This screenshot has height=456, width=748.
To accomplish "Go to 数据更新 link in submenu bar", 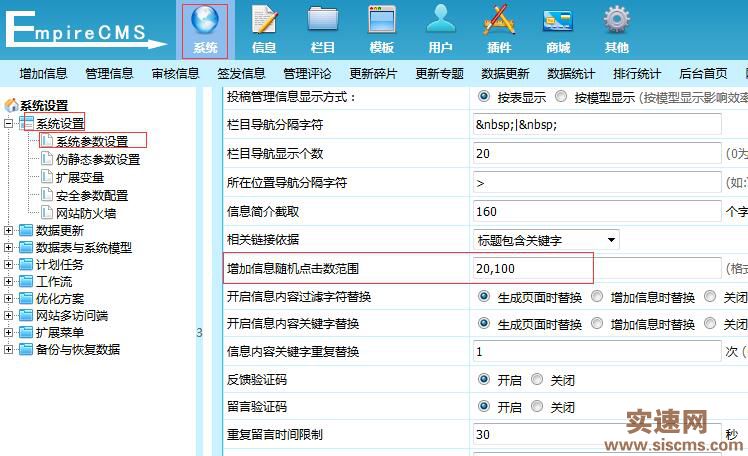I will click(x=505, y=73).
